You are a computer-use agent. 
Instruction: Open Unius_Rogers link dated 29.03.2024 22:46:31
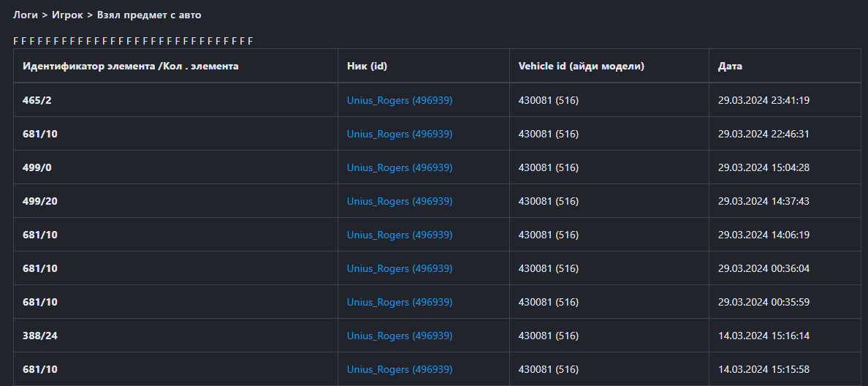[x=400, y=134]
